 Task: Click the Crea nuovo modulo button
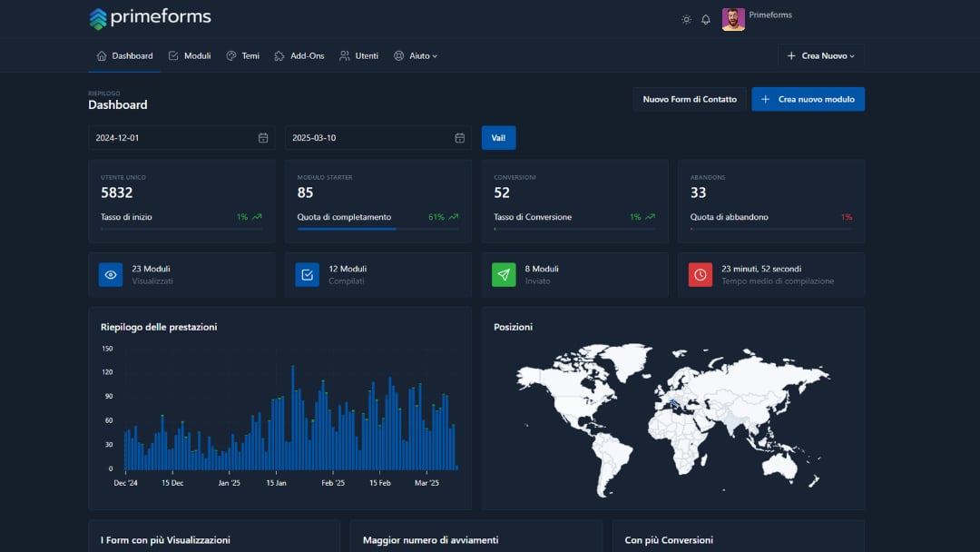[808, 99]
